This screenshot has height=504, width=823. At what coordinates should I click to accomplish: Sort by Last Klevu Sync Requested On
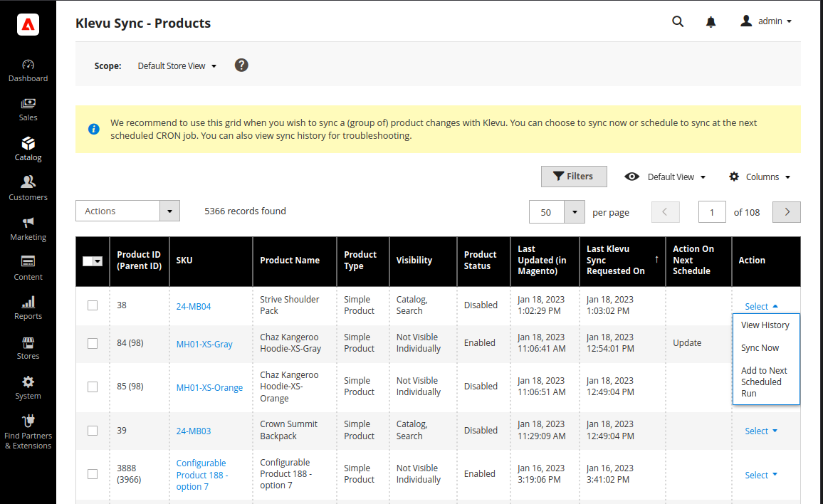tap(622, 261)
